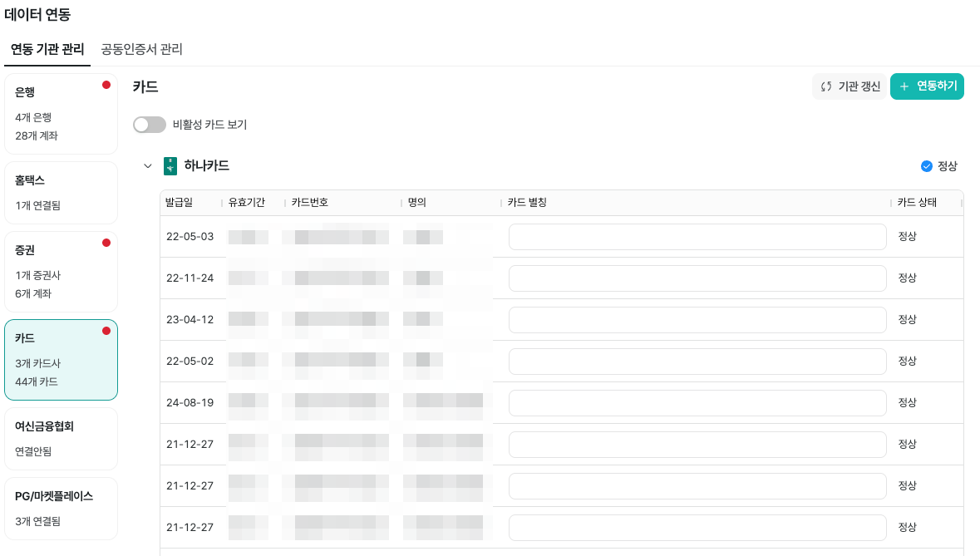The image size is (980, 556).
Task: Click the 카드 상태 column header
Action: coord(917,203)
